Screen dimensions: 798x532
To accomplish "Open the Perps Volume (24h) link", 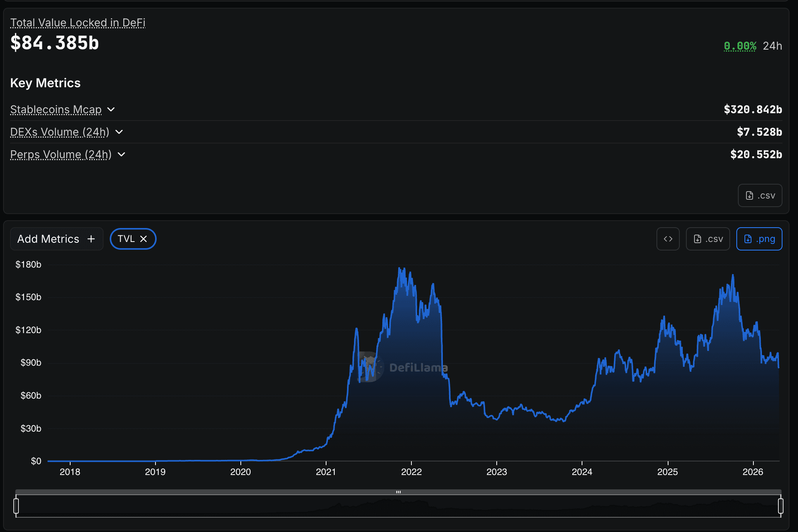I will (61, 154).
